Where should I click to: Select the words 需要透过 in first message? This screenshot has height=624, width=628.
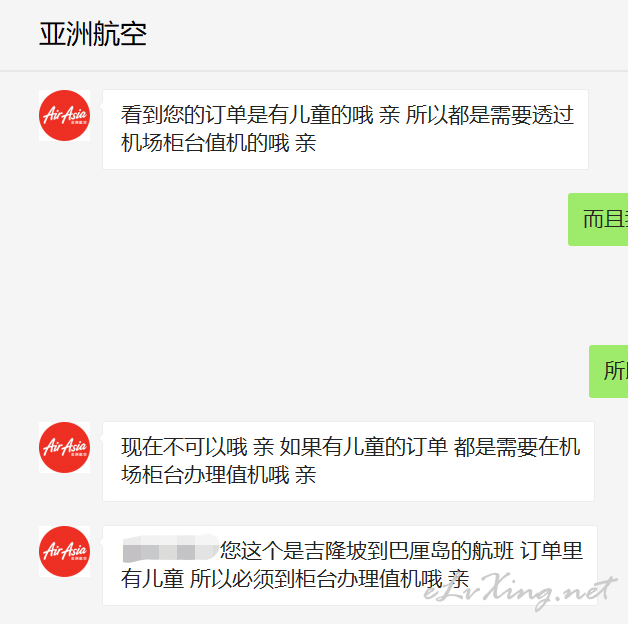pyautogui.click(x=532, y=115)
